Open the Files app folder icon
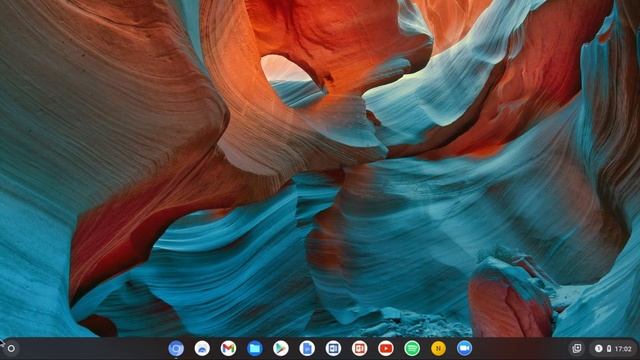This screenshot has width=640, height=360. (255, 349)
